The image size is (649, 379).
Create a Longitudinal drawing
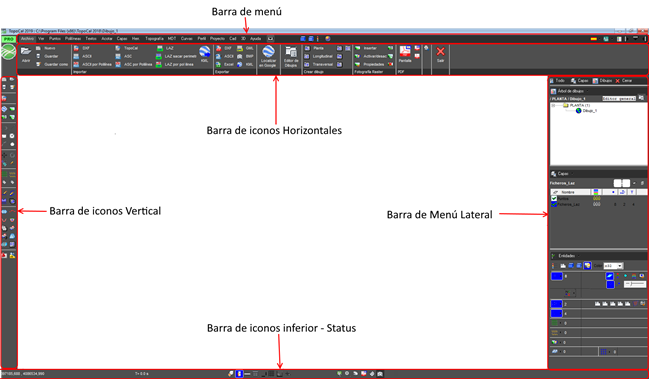coord(319,56)
